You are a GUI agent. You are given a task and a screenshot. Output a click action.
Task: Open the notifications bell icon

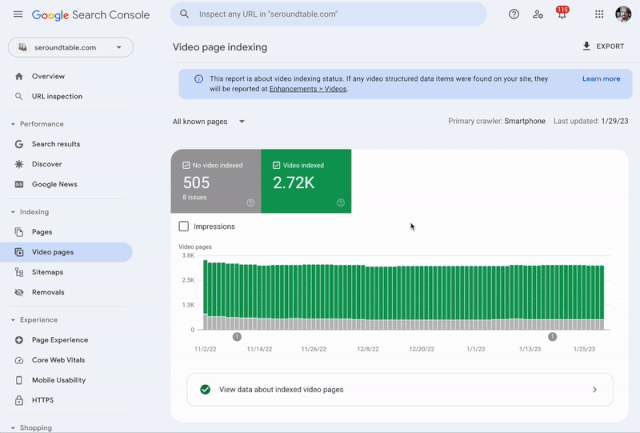coord(562,13)
